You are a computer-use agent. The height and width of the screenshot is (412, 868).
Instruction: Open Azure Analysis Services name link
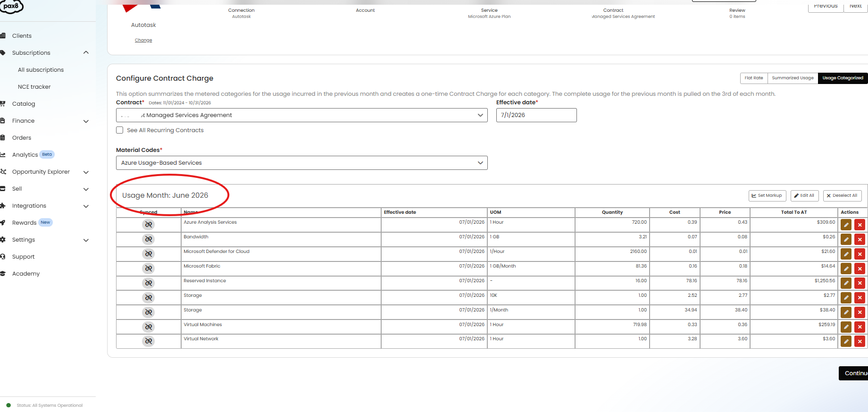(x=210, y=222)
